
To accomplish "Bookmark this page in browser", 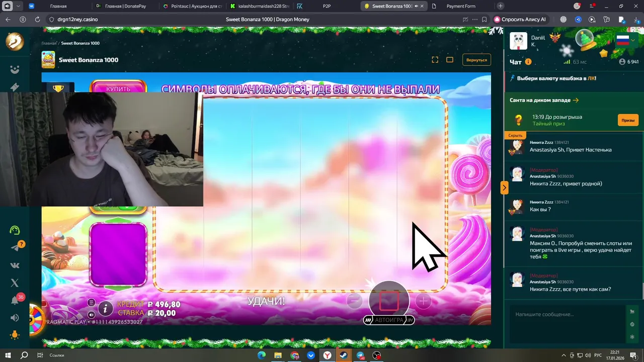I will [x=484, y=19].
